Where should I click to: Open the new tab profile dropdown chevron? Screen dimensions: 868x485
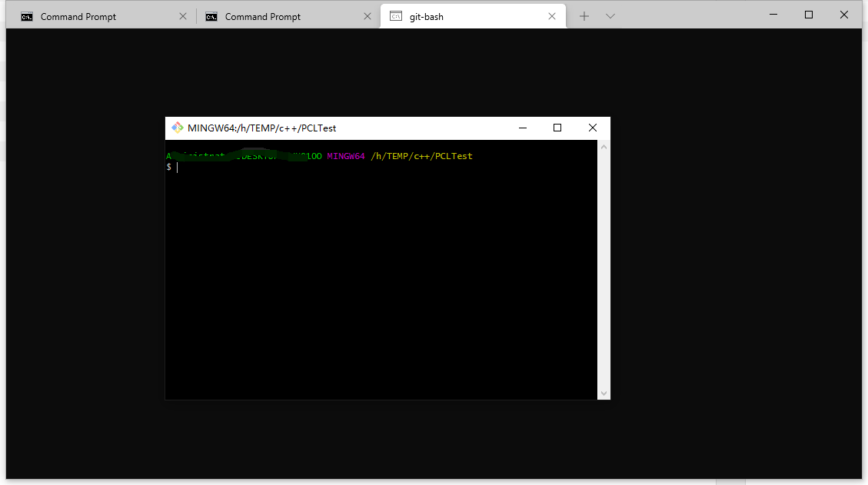pyautogui.click(x=610, y=17)
